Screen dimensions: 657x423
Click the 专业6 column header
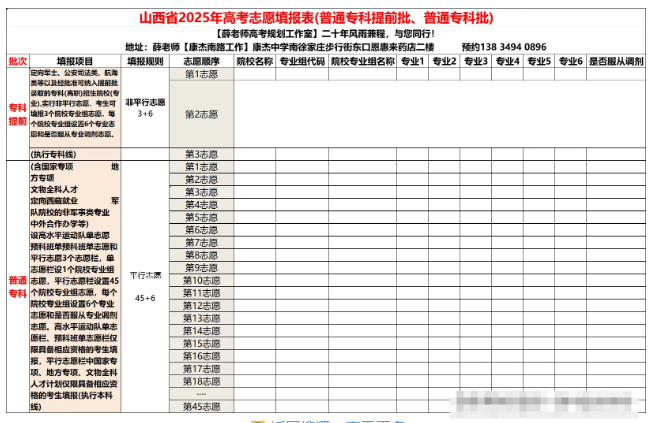(x=568, y=62)
